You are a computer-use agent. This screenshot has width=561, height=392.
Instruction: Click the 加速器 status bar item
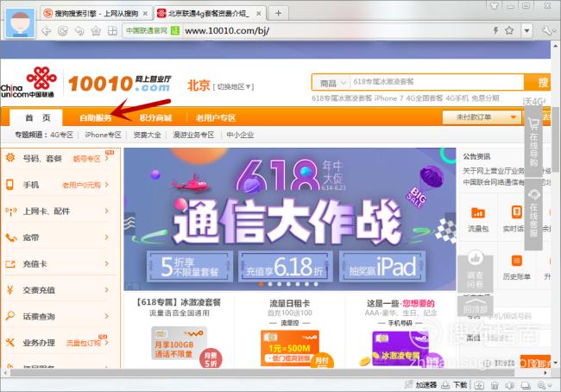421,385
